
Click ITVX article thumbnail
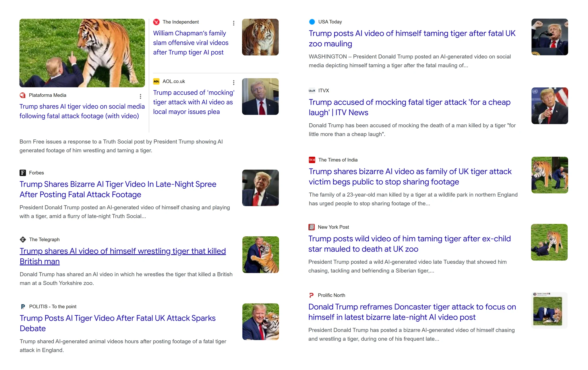pos(550,106)
